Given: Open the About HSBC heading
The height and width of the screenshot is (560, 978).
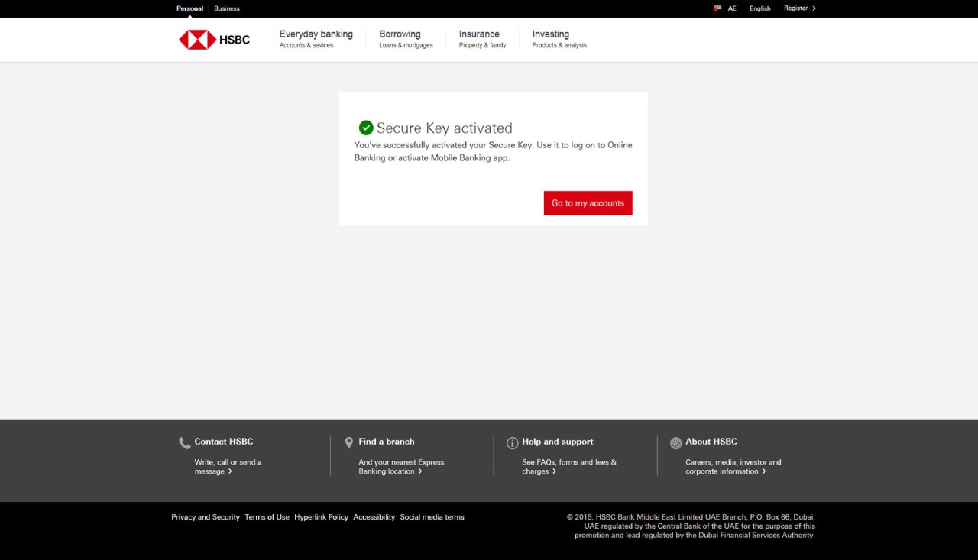Looking at the screenshot, I should (711, 442).
